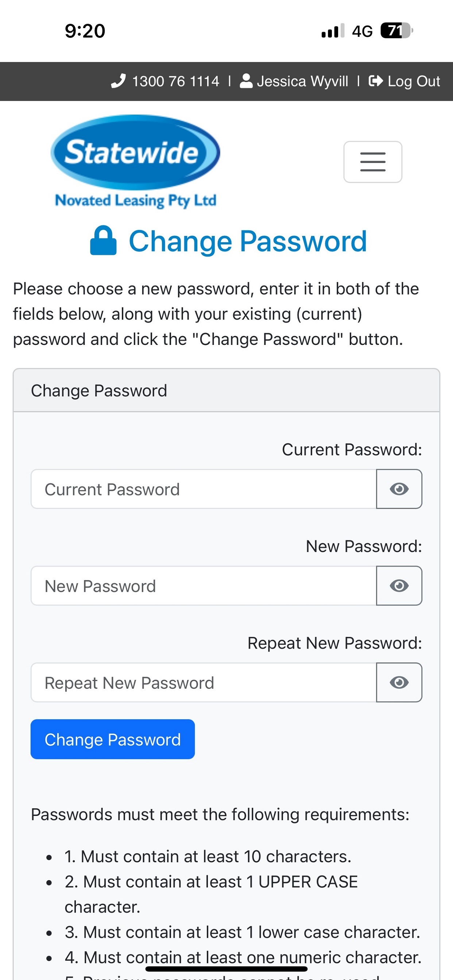Tap the iOS home indicator bar
453x980 pixels.
pyautogui.click(x=226, y=969)
